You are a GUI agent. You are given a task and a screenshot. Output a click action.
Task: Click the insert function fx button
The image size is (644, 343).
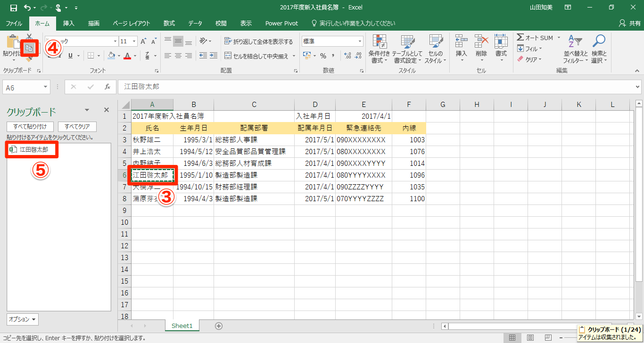click(107, 87)
